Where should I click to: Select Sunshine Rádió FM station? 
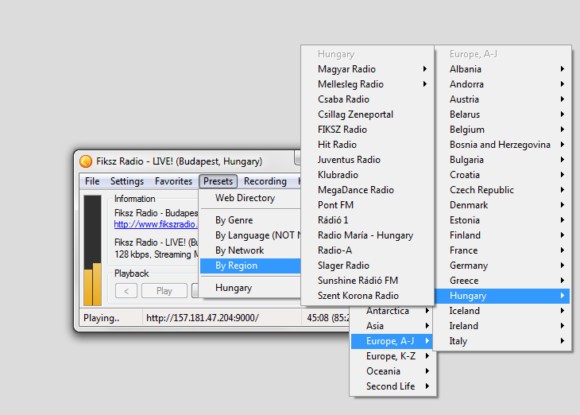[x=368, y=281]
